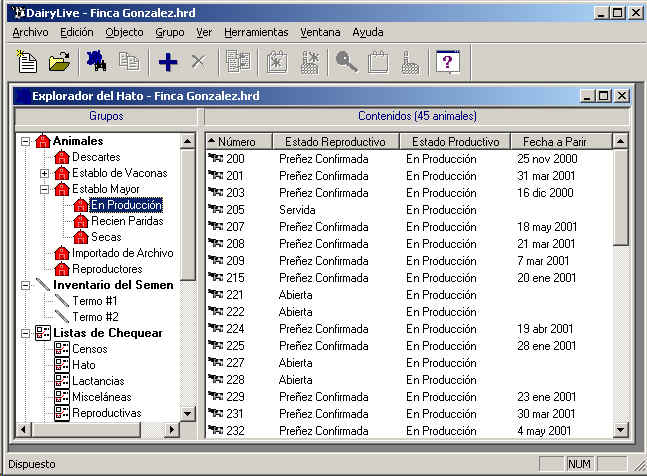Collapse the Inventario del Semen node
The image size is (647, 476).
point(25,285)
